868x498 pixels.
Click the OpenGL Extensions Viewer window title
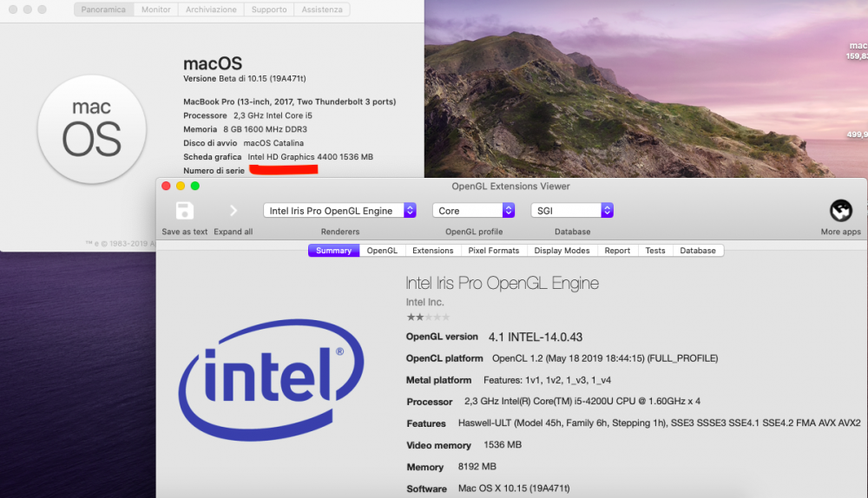tap(510, 187)
